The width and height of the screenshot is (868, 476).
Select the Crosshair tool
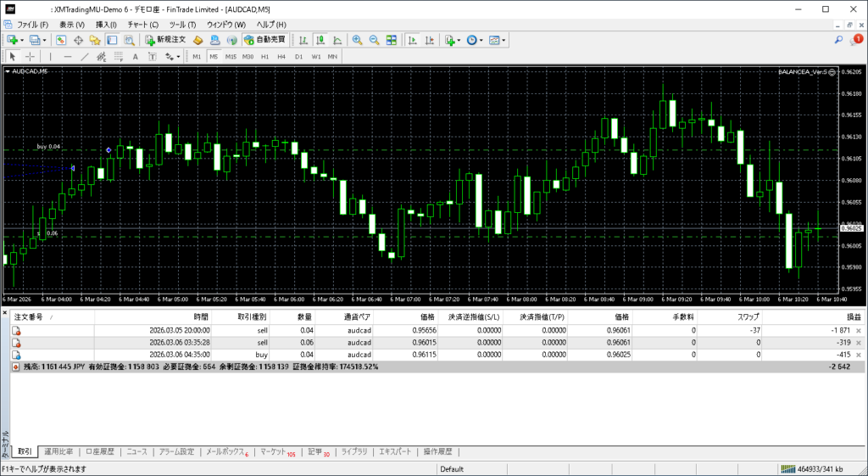[x=30, y=57]
